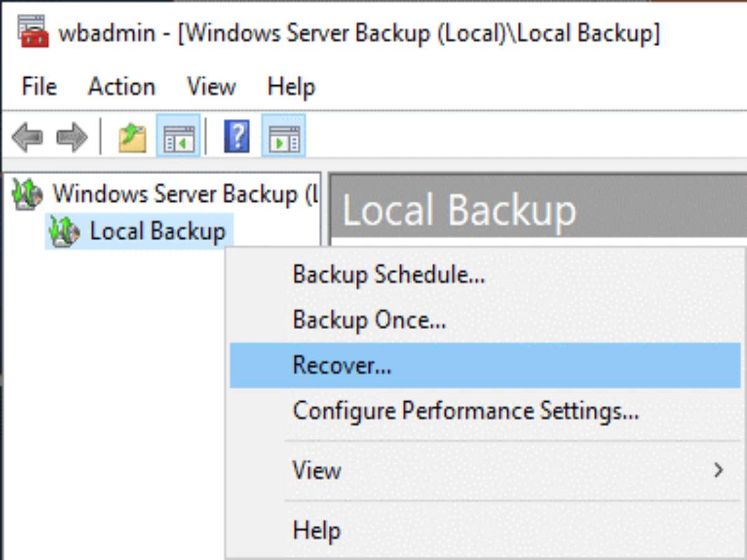Viewport: 747px width, 560px height.
Task: Click the wbadmin icon in the title bar
Action: point(31,32)
